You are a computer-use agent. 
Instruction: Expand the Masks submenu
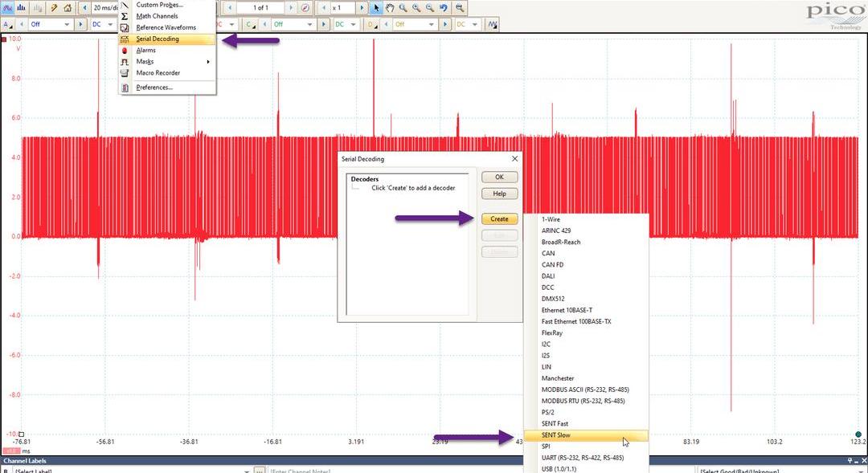click(166, 61)
